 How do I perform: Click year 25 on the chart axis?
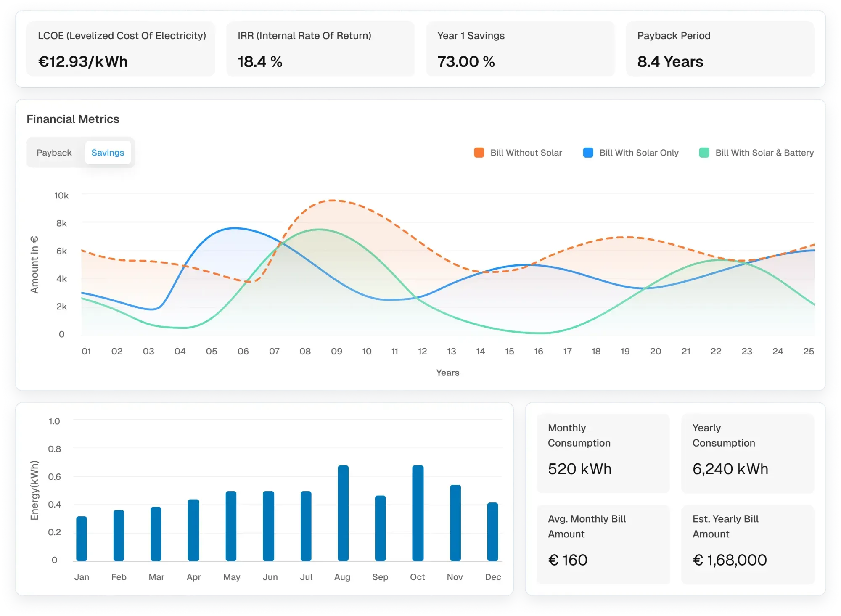coord(808,351)
